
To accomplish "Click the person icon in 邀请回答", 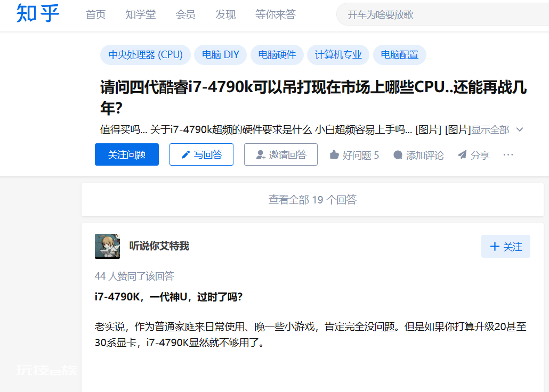I will [261, 154].
